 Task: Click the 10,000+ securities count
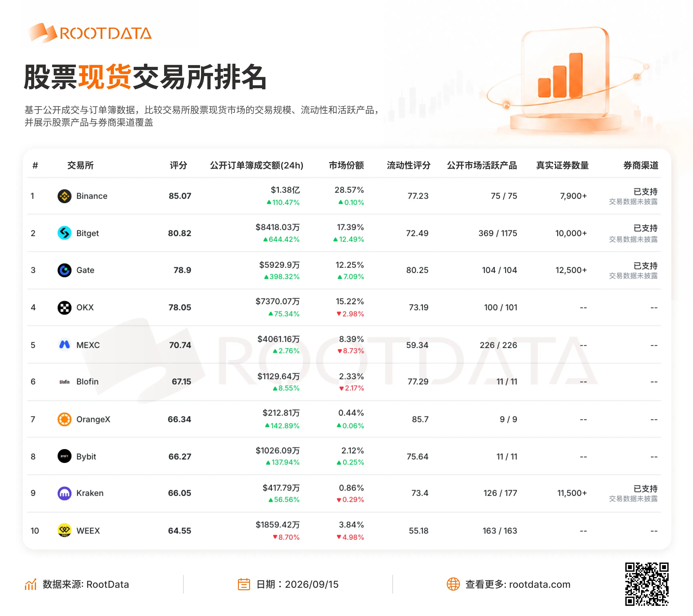[571, 233]
